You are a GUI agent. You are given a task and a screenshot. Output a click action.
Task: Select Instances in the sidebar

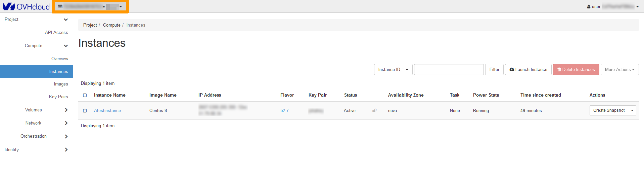(x=37, y=71)
